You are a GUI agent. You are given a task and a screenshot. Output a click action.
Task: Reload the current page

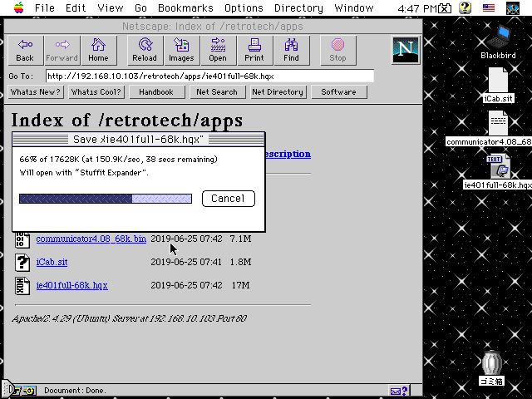coord(145,50)
